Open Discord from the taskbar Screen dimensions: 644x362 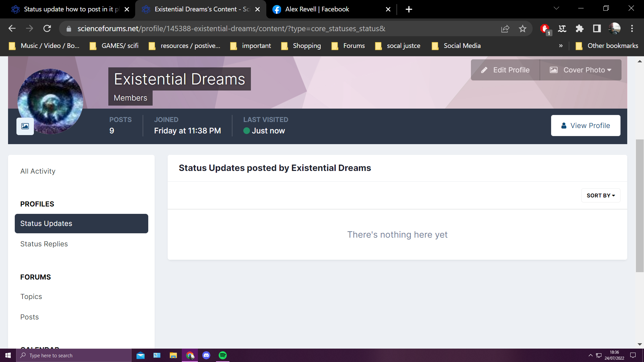[206, 355]
